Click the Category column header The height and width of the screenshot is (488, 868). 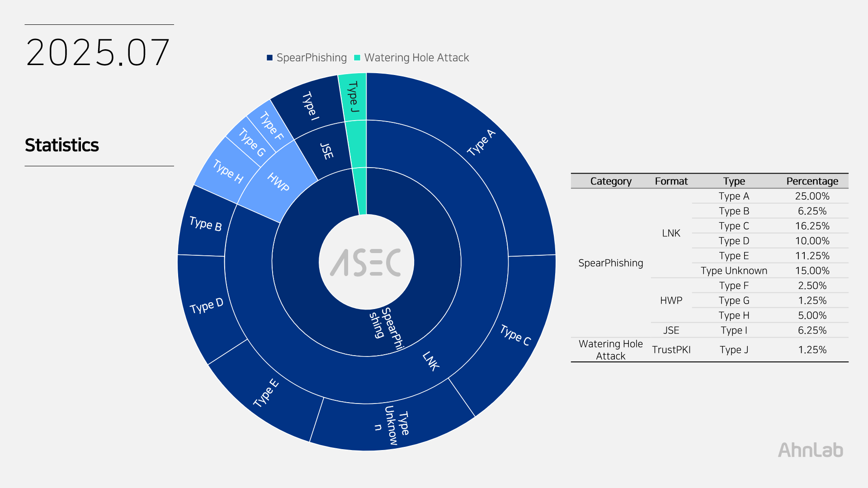coord(610,181)
